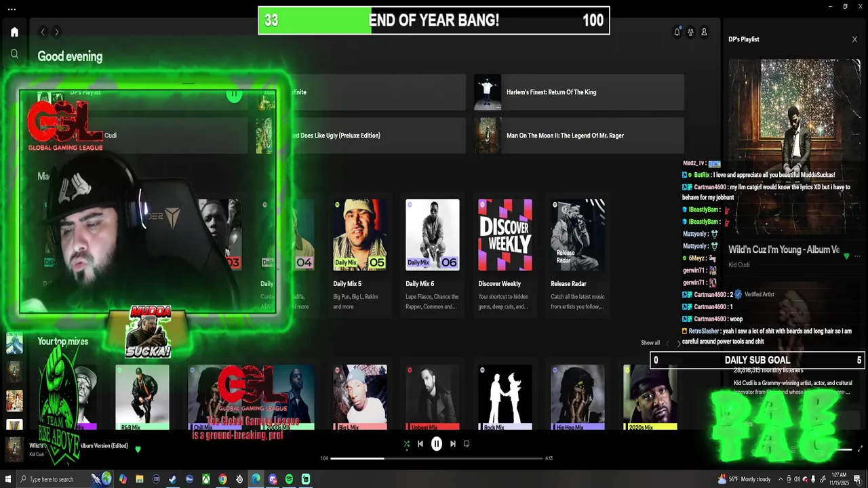
Task: Show hidden system tray icons
Action: click(780, 479)
